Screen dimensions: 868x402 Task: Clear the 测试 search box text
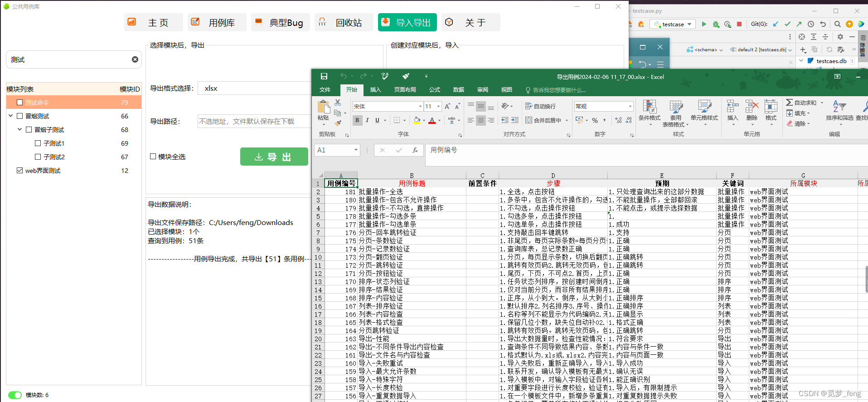(x=135, y=59)
